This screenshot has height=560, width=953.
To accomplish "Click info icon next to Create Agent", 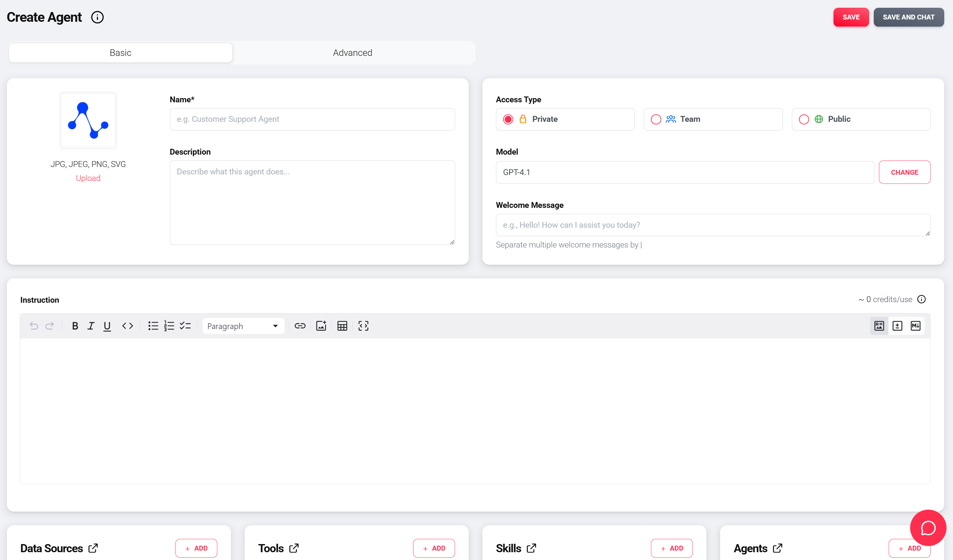I will point(97,18).
